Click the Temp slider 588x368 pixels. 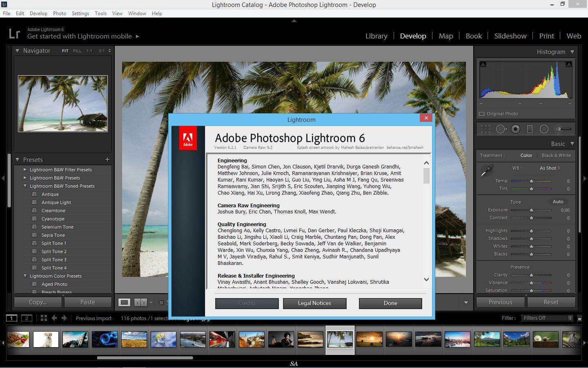click(x=531, y=181)
